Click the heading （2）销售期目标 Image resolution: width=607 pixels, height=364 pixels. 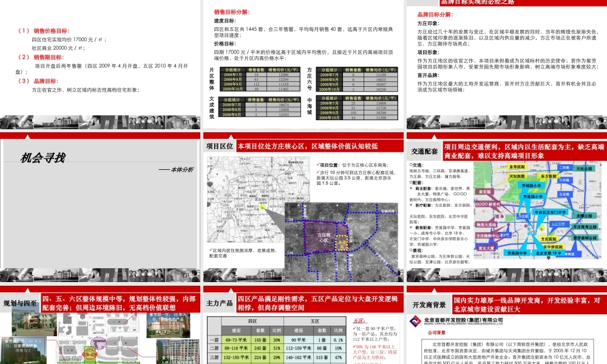tap(41, 57)
